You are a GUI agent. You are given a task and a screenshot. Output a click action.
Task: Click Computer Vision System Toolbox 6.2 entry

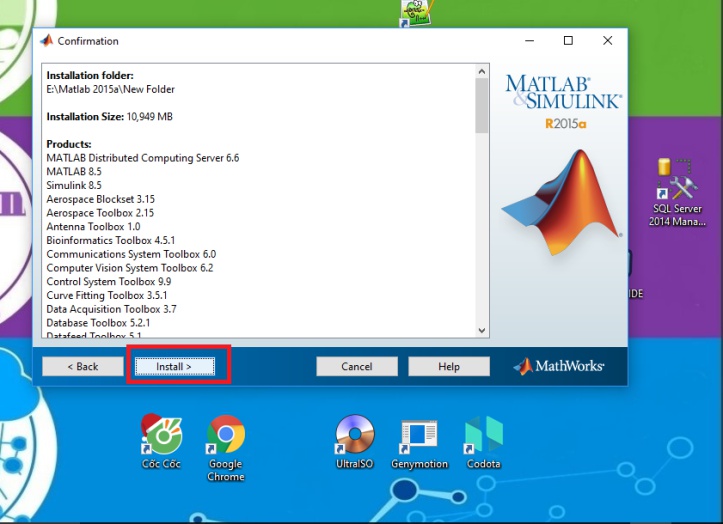pyautogui.click(x=130, y=268)
